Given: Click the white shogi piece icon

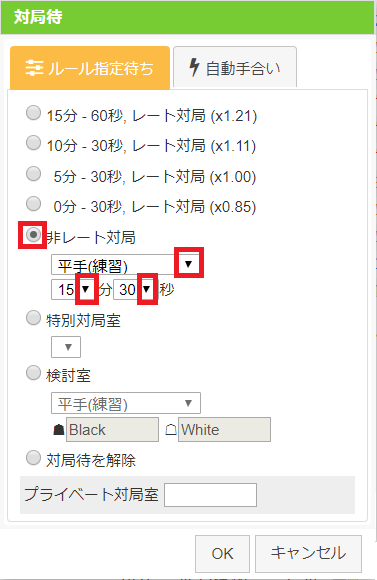Looking at the screenshot, I should pos(171,430).
